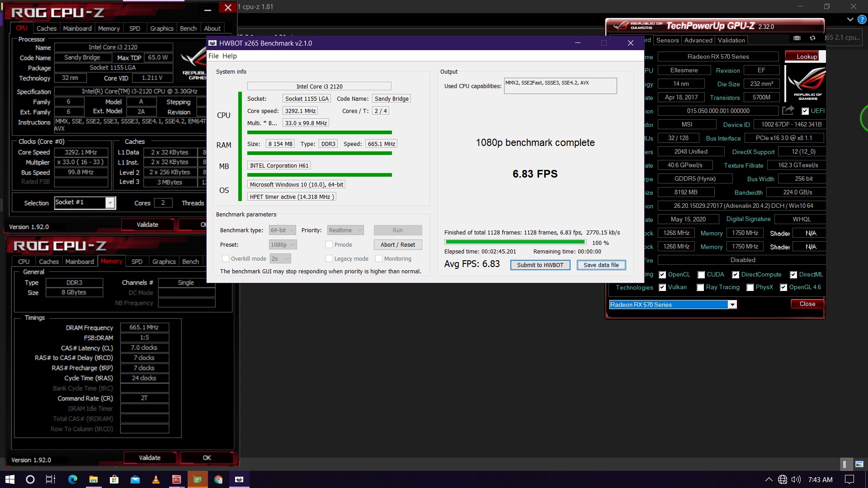Switch to HWBOT benchmark taskbar icon

coord(239,479)
